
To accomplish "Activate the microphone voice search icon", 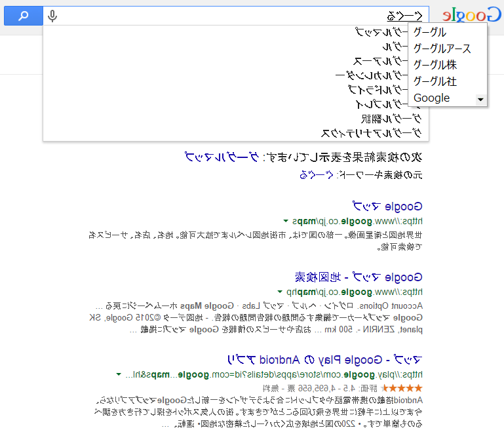I will (x=52, y=16).
